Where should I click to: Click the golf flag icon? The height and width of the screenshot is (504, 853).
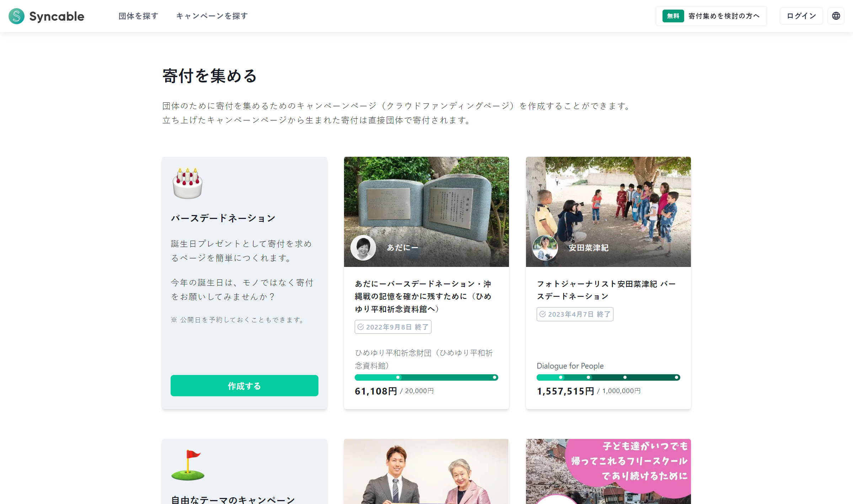188,465
